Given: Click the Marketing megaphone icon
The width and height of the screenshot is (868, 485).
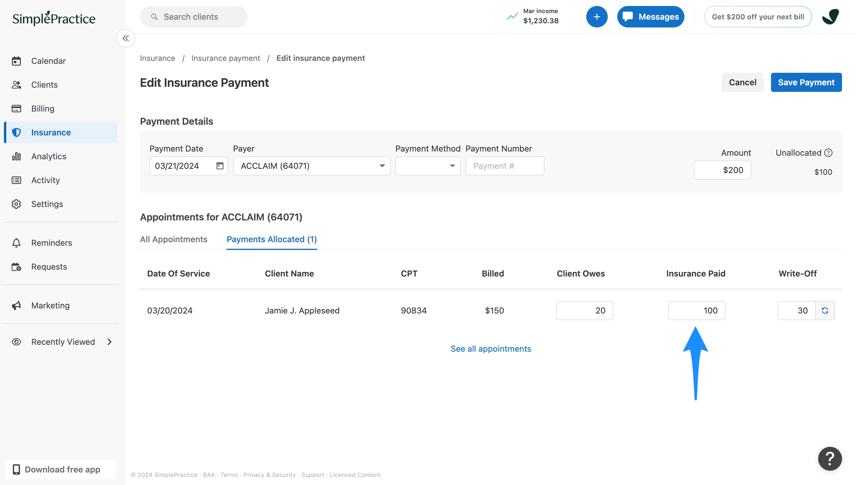Looking at the screenshot, I should [x=16, y=305].
